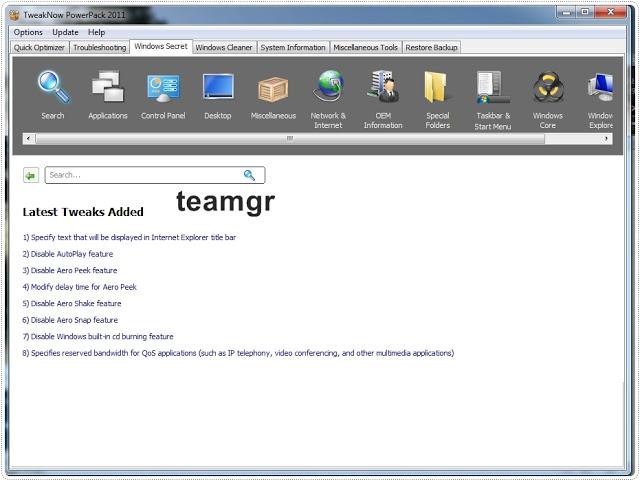This screenshot has height=481, width=640.
Task: Click the category scrollbar right arrow
Action: (x=607, y=139)
